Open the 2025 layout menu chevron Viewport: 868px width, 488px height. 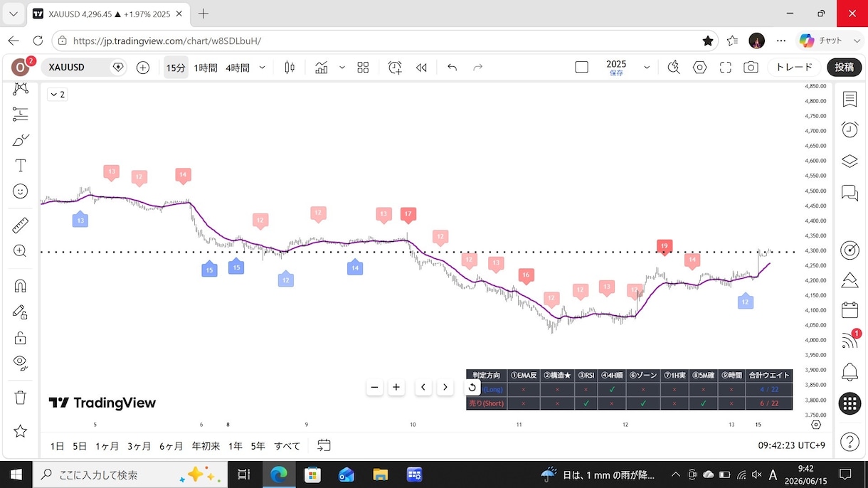647,68
